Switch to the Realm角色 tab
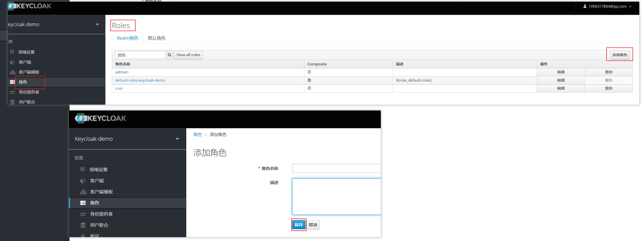This screenshot has width=644, height=241. 127,38
